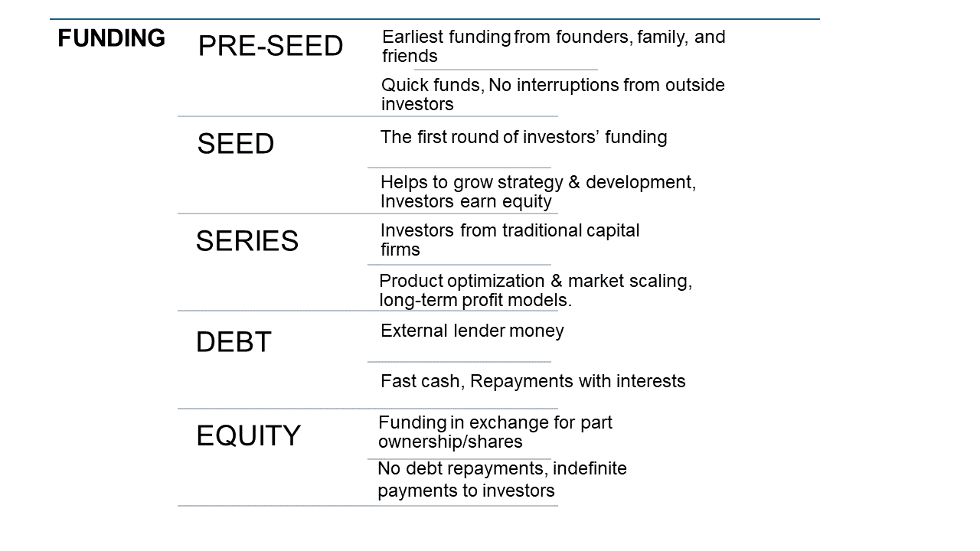Select the 'Quick funds, No interruptions' text
The height and width of the screenshot is (551, 980).
pyautogui.click(x=553, y=94)
